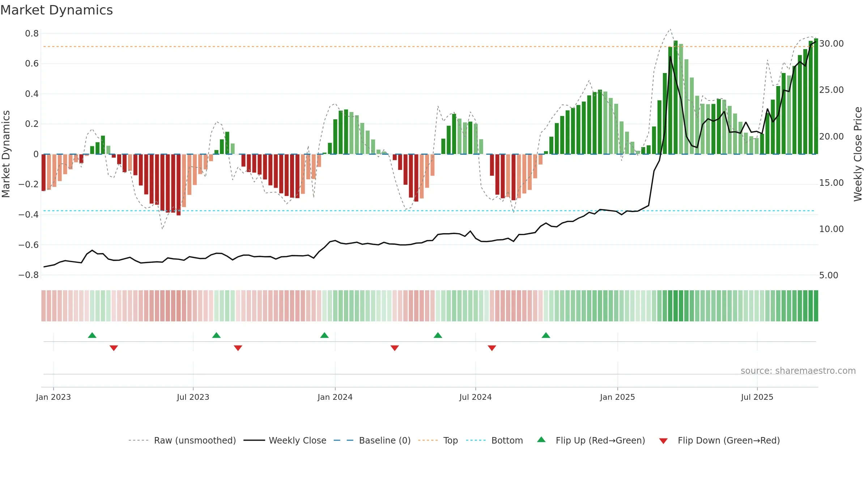868x488 pixels.
Task: Click the −0.4 left axis tick
Action: click(x=29, y=215)
